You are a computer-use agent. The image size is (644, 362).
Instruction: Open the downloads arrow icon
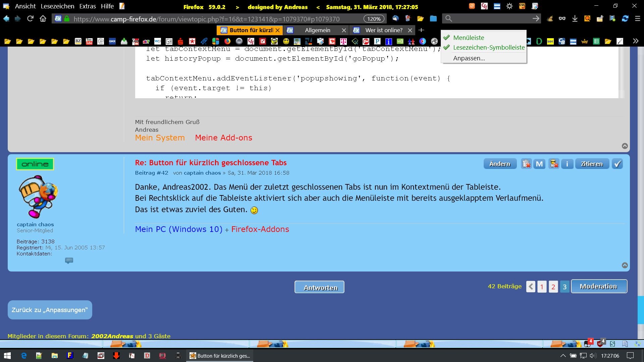coord(575,19)
